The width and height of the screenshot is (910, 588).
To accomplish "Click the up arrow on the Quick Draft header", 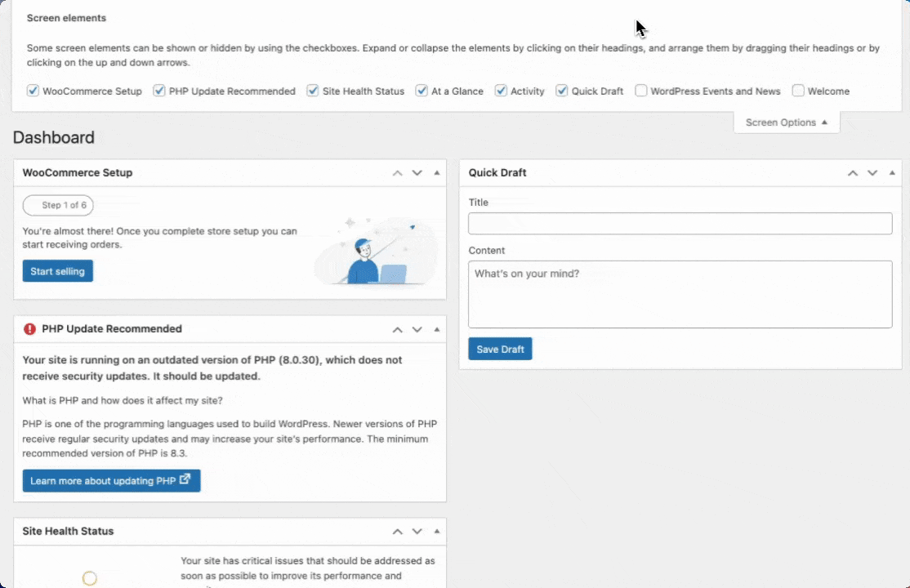I will (x=852, y=172).
